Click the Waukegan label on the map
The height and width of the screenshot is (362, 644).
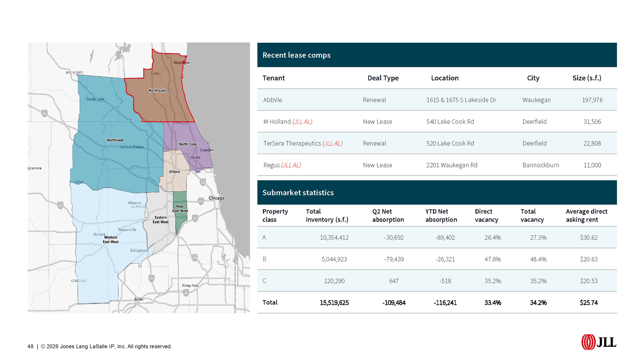[x=181, y=63]
